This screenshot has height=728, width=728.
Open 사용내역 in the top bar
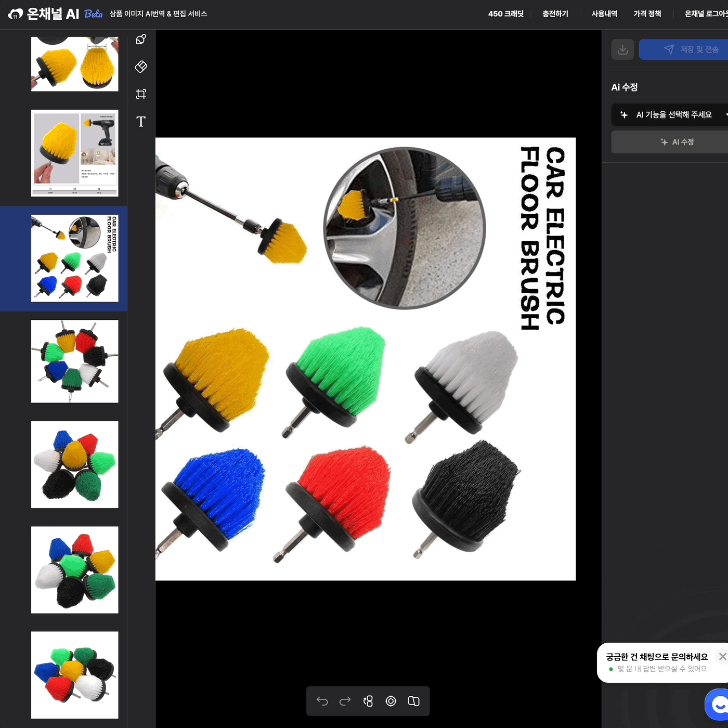[x=604, y=14]
